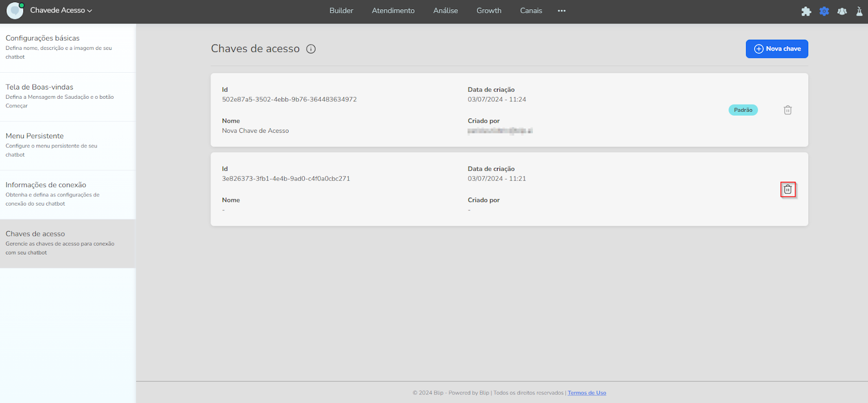Click the puzzle piece extensions icon

(x=806, y=11)
